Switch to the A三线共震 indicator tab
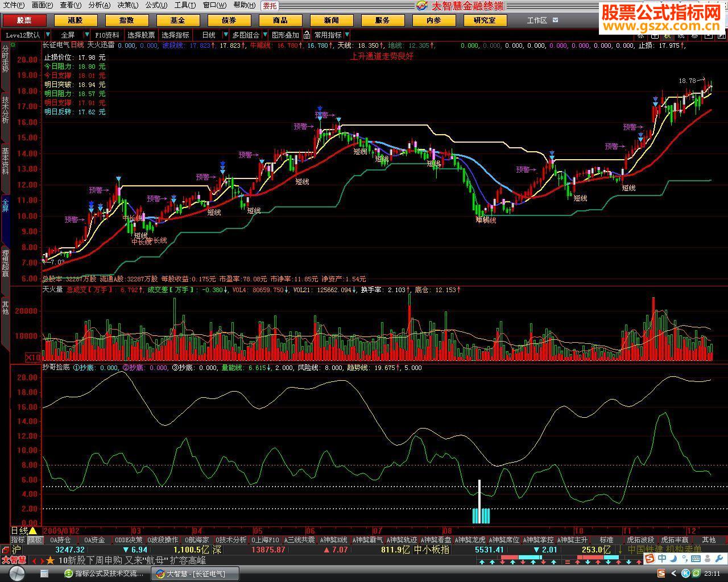The width and height of the screenshot is (728, 582). [299, 540]
